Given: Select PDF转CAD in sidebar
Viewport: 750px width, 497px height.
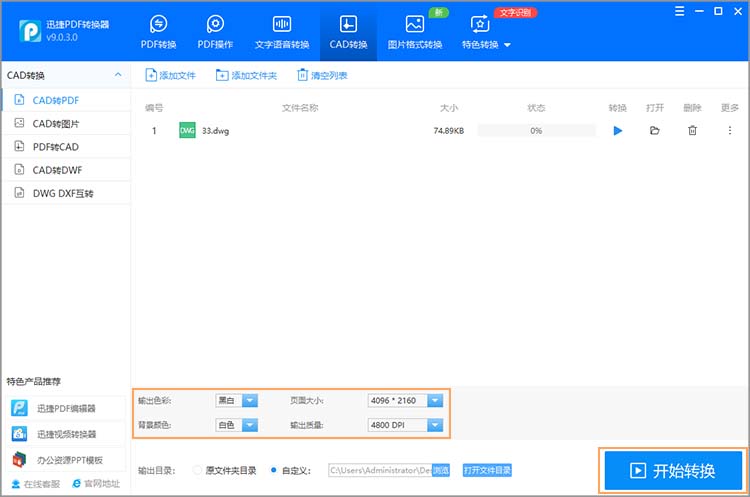Looking at the screenshot, I should tap(66, 147).
